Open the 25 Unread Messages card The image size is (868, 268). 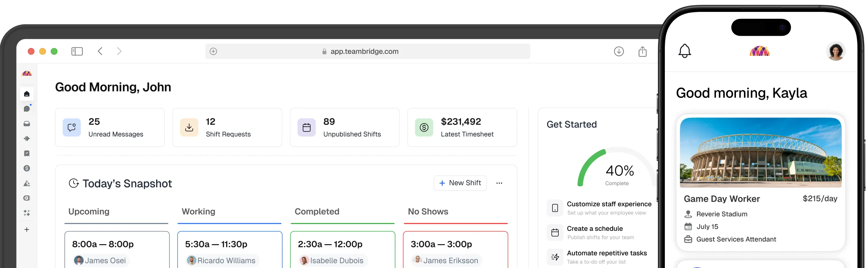coord(110,128)
